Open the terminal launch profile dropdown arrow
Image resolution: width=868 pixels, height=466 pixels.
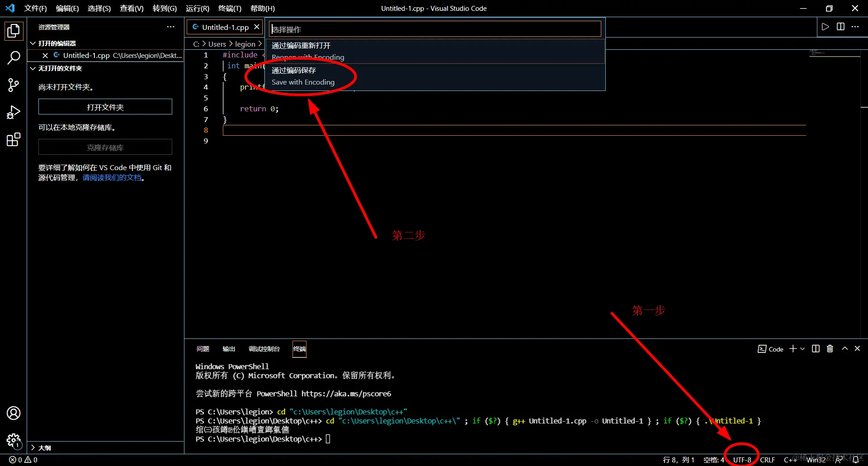tap(802, 349)
